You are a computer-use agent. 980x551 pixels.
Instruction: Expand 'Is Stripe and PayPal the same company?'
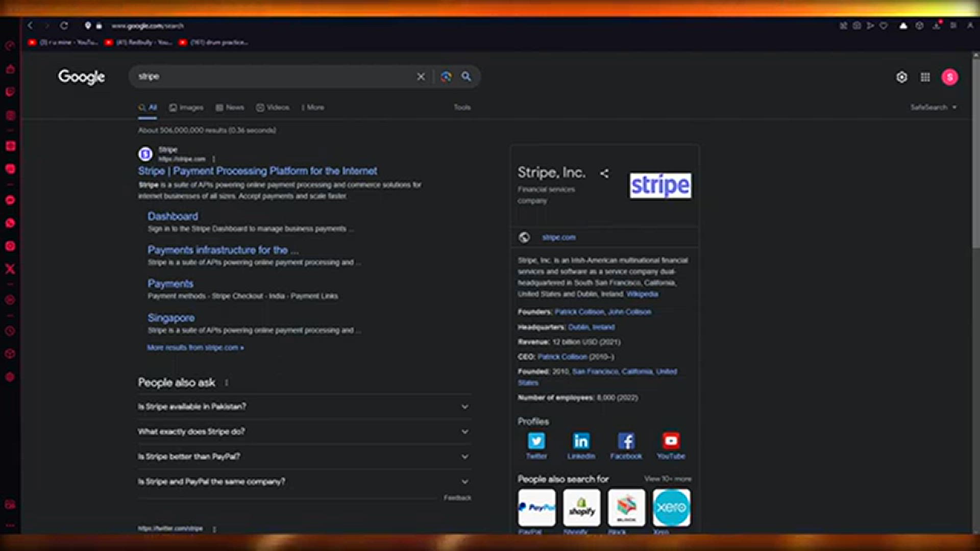[x=304, y=482]
